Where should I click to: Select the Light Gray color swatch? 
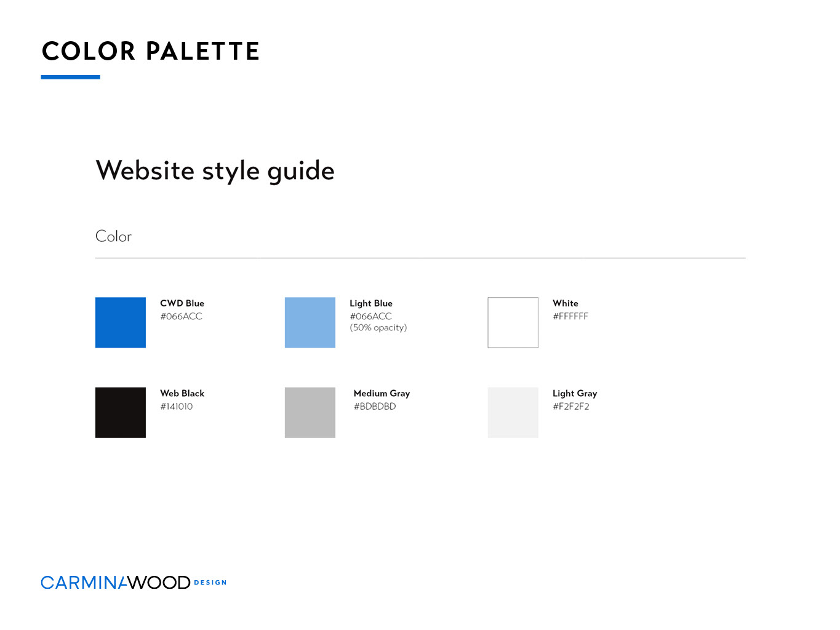pos(513,412)
